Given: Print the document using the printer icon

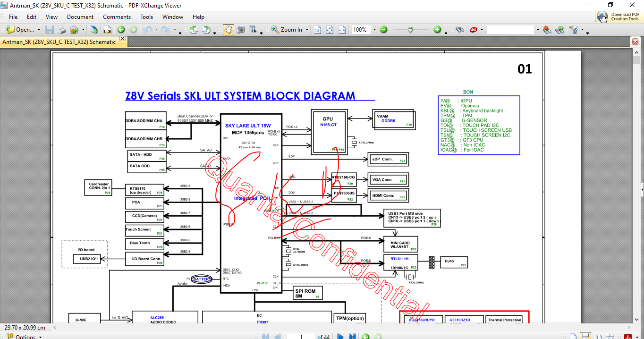Looking at the screenshot, I should click(x=61, y=30).
